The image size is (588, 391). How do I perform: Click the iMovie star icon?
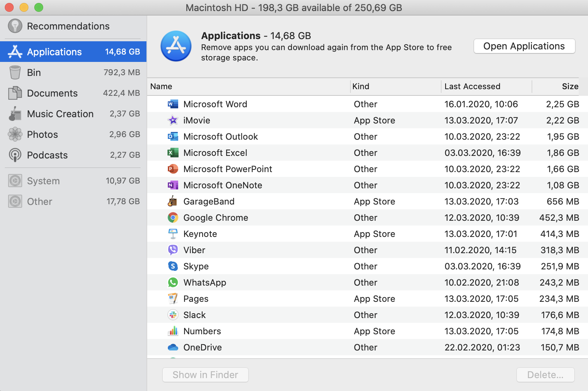tap(173, 120)
